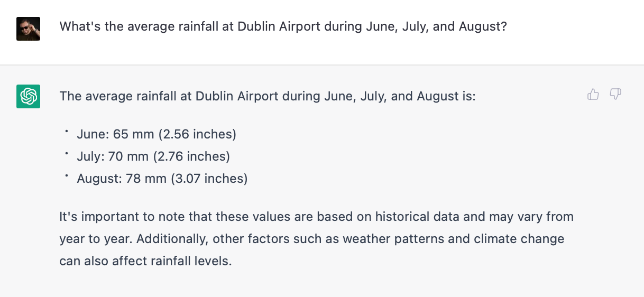Screen dimensions: 644x297
Task: Click the bullet point before August
Action: coord(67,176)
